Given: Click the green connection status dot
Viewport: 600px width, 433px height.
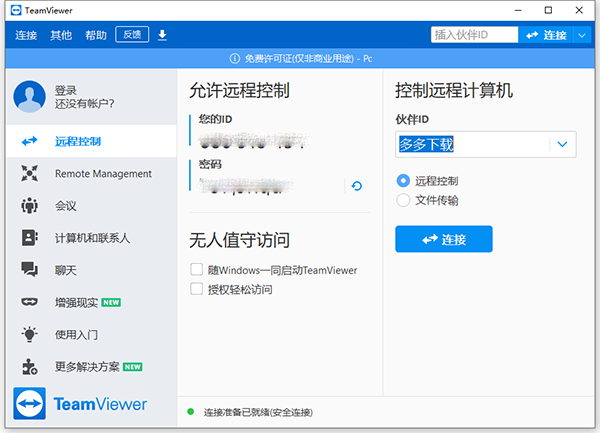Looking at the screenshot, I should click(x=191, y=412).
